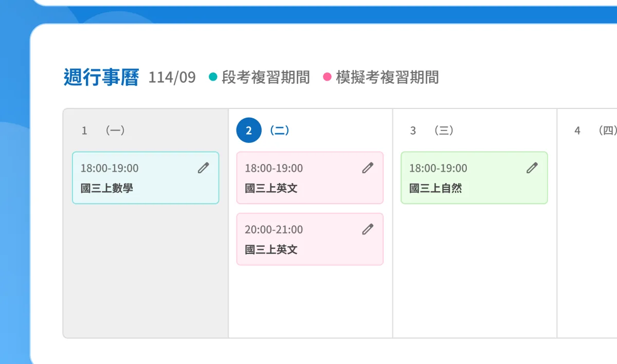Viewport: 617px width, 364px height.
Task: Open the 國三上自然 event card
Action: (x=474, y=178)
